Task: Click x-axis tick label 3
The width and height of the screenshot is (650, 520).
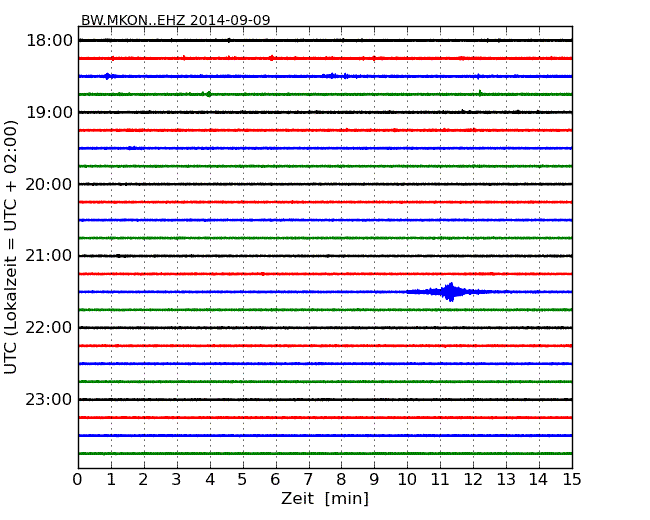Action: (x=177, y=479)
